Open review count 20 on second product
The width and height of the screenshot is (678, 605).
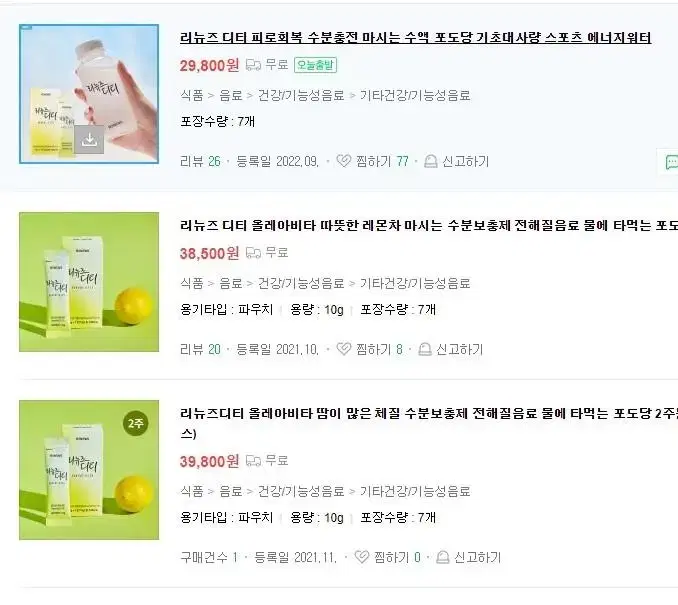click(214, 349)
